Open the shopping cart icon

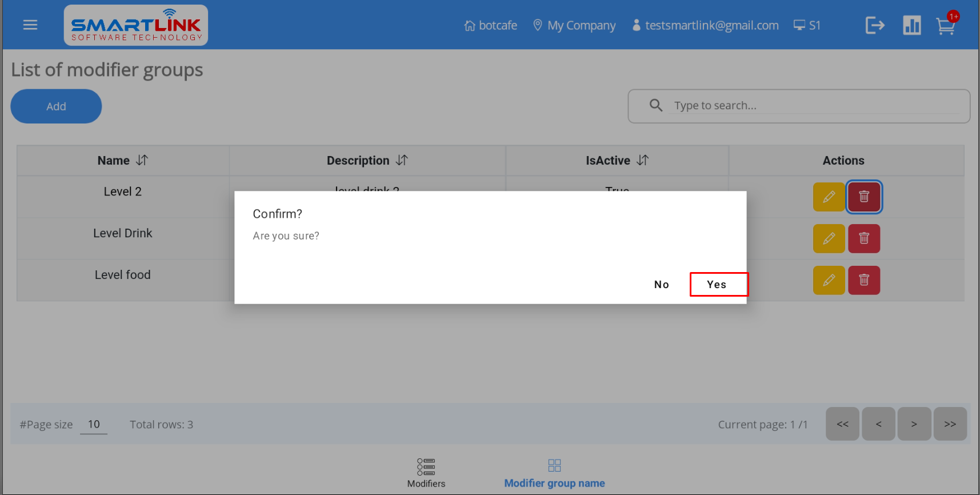(946, 26)
